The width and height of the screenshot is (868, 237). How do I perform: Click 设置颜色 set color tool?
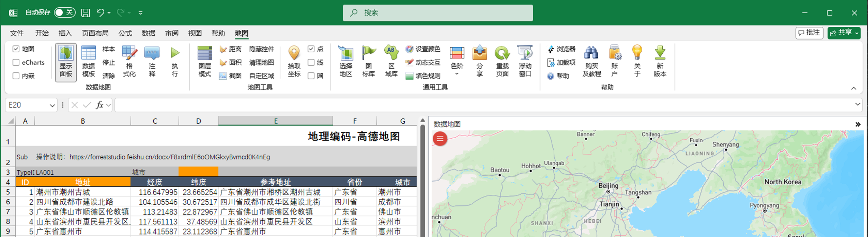point(423,49)
